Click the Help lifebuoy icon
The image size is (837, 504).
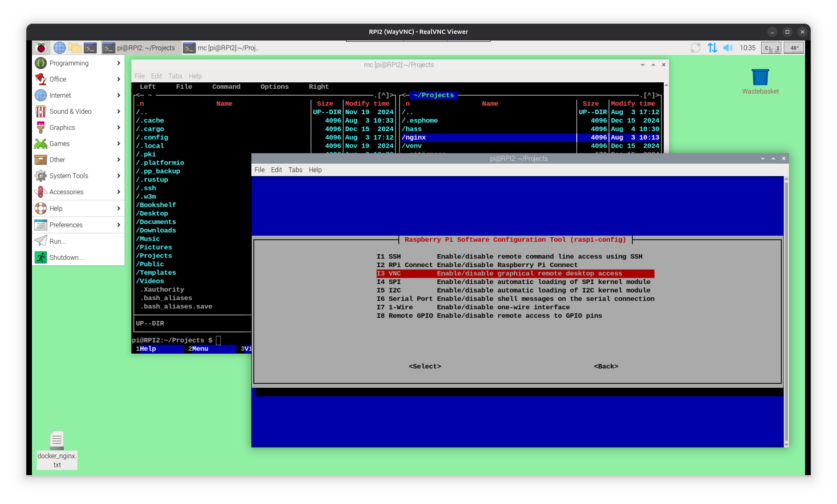pyautogui.click(x=41, y=208)
